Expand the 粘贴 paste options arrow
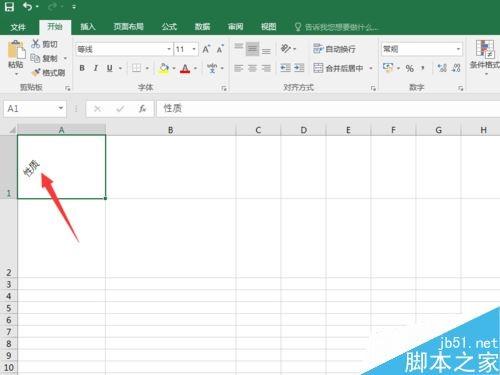The width and height of the screenshot is (500, 375). tap(16, 74)
